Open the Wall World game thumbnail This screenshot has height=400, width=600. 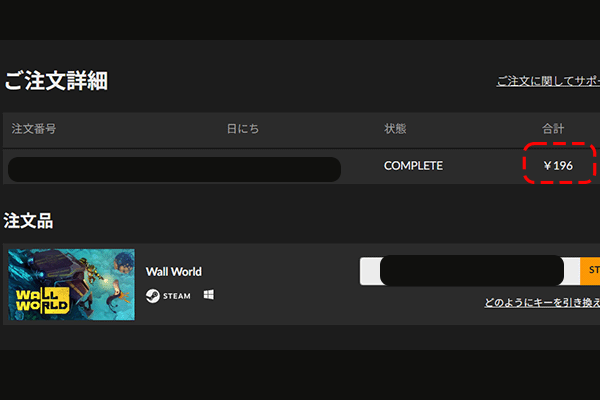pos(70,284)
